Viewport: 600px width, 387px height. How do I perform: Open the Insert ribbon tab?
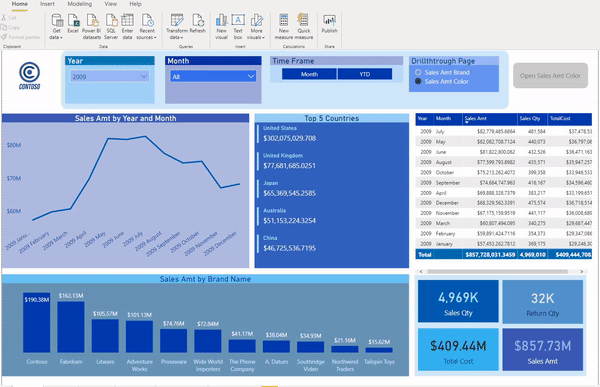coord(47,4)
